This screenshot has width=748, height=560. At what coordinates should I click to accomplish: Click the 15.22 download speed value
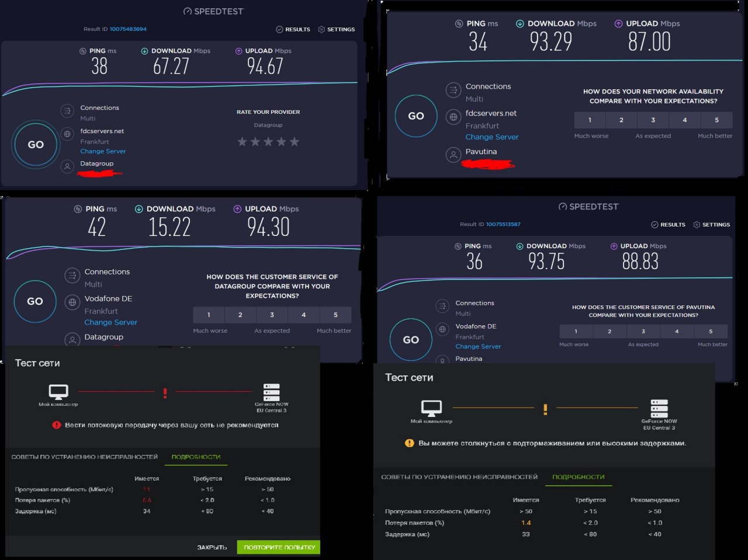[169, 227]
